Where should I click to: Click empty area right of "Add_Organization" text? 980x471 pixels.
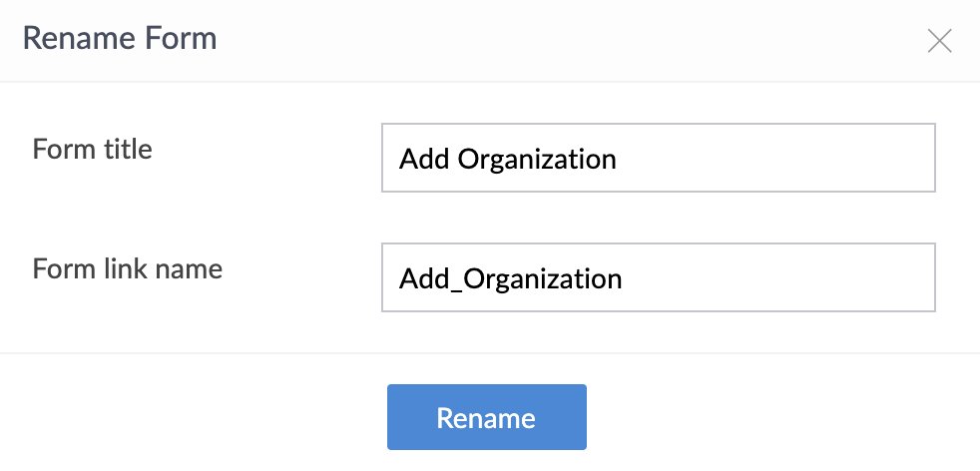[778, 278]
